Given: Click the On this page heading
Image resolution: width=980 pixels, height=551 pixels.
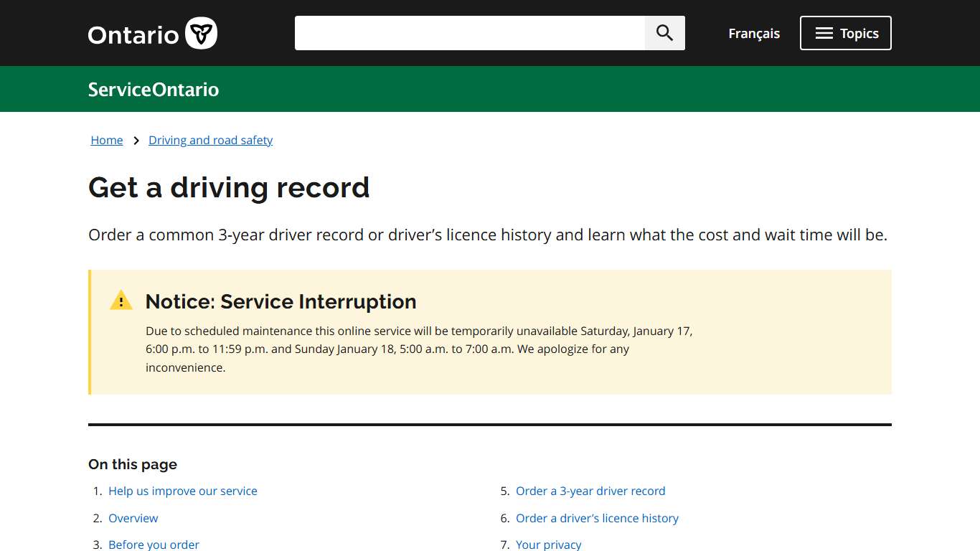Looking at the screenshot, I should [x=132, y=464].
